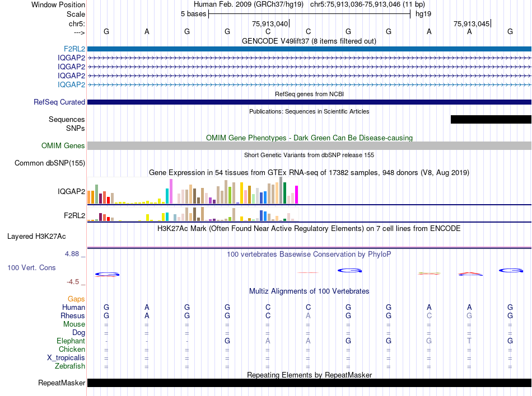Click the X_tropicalis species label

point(66,358)
